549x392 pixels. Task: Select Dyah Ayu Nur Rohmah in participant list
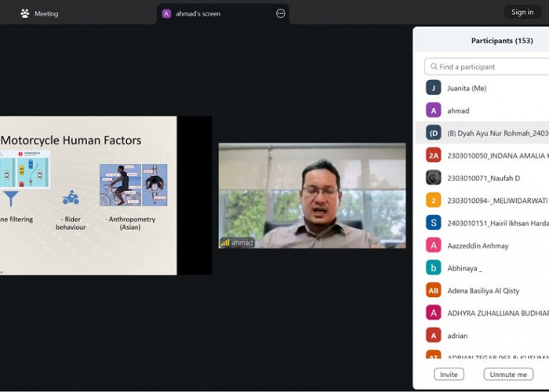point(494,133)
